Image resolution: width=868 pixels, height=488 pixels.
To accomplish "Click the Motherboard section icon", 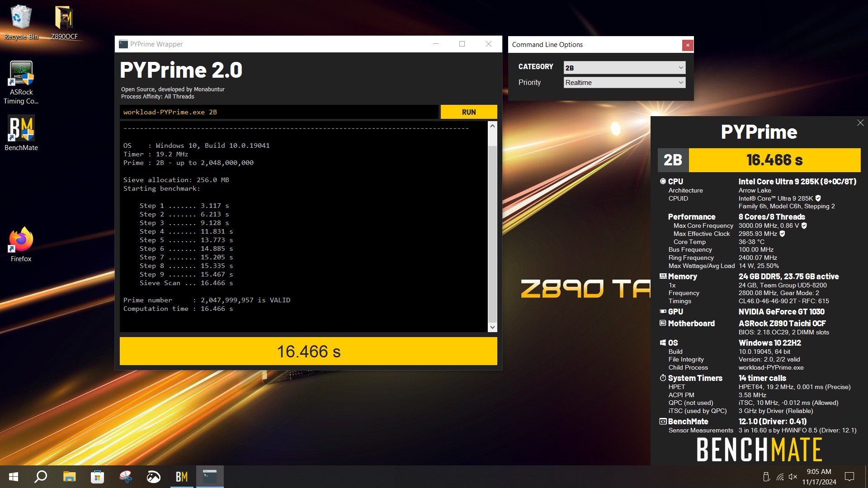I will click(x=663, y=323).
